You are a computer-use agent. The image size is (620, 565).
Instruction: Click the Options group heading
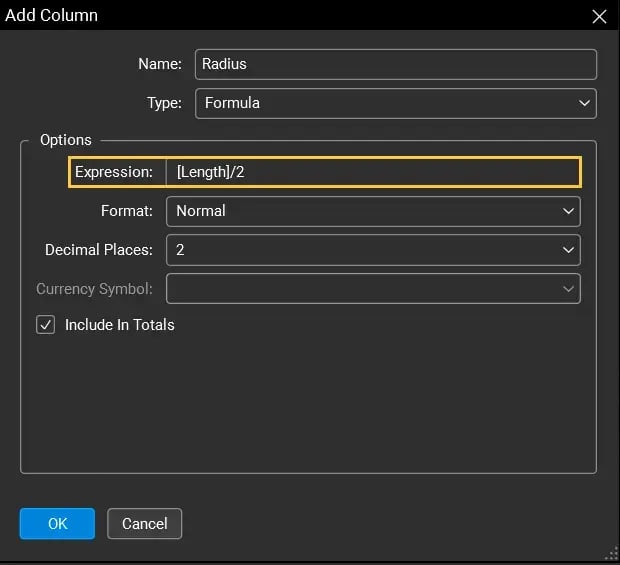coord(66,140)
